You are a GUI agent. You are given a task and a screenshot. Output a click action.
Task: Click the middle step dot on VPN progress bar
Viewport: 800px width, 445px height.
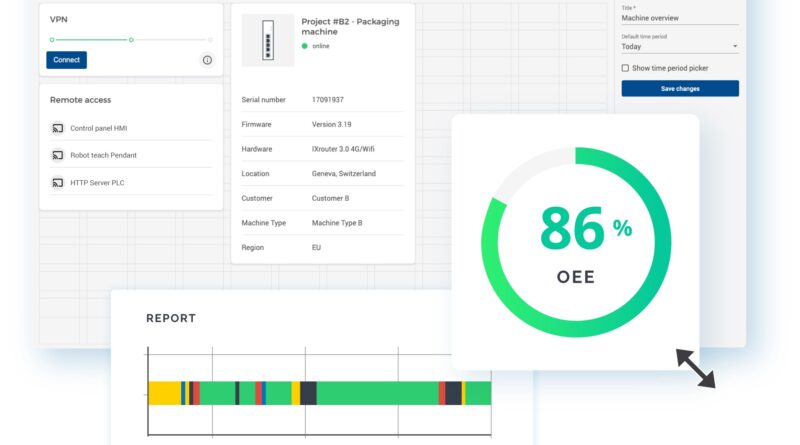pyautogui.click(x=131, y=40)
